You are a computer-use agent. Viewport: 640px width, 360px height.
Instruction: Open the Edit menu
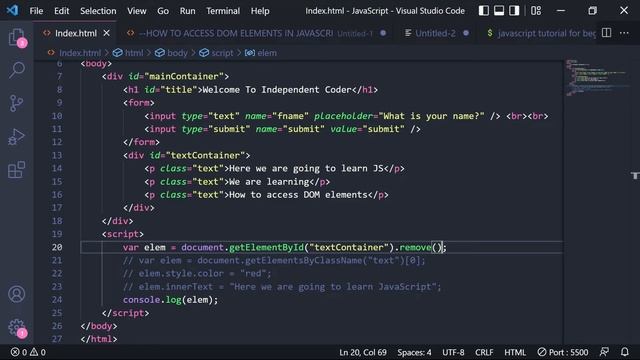(x=62, y=11)
